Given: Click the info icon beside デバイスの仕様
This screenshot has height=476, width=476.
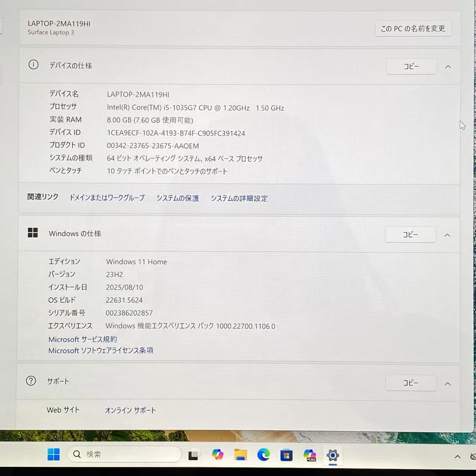Looking at the screenshot, I should pyautogui.click(x=33, y=65).
